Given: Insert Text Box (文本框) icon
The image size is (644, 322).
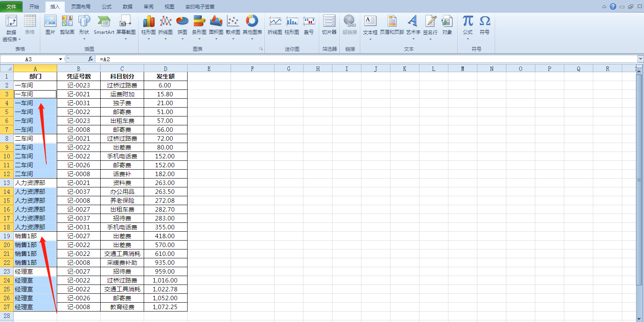Looking at the screenshot, I should tap(370, 21).
